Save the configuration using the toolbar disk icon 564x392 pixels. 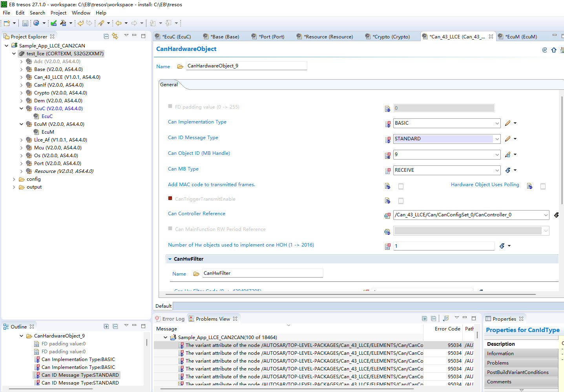[25, 23]
